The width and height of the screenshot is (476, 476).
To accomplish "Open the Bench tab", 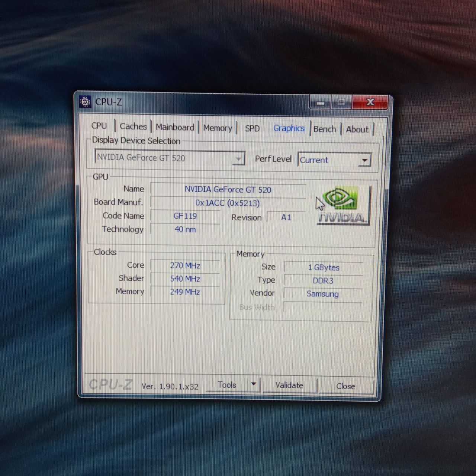I will (x=325, y=129).
